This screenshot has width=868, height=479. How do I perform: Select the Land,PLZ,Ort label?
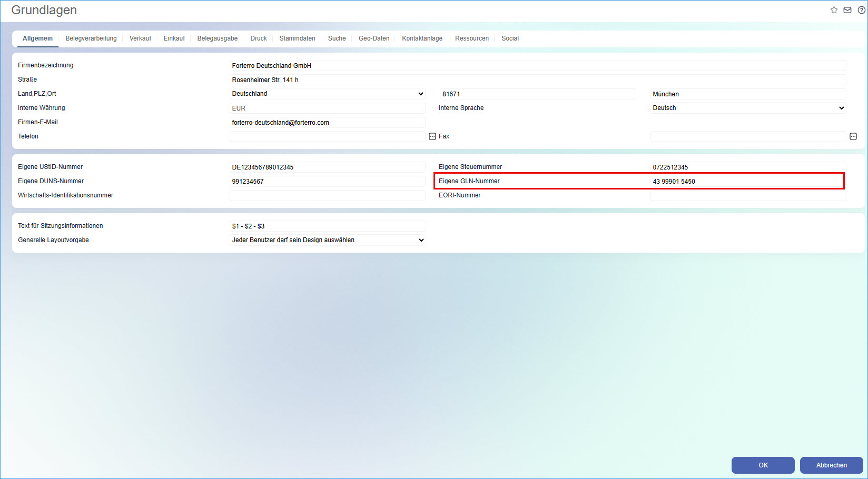(x=37, y=94)
